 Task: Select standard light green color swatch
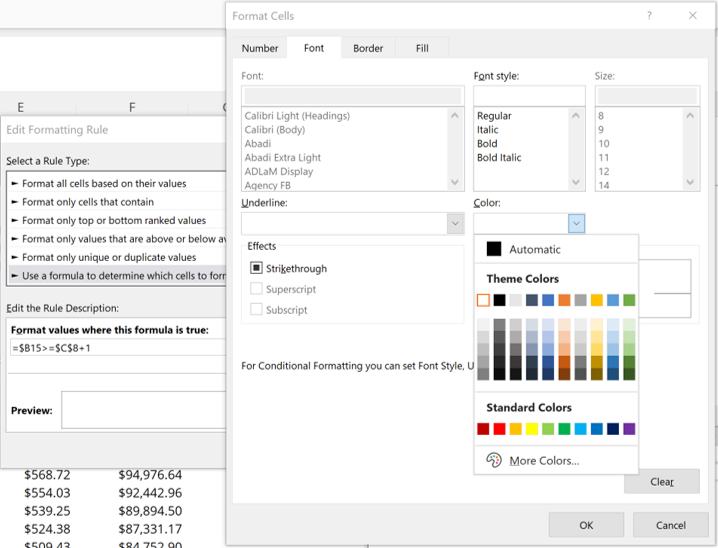[x=548, y=429]
